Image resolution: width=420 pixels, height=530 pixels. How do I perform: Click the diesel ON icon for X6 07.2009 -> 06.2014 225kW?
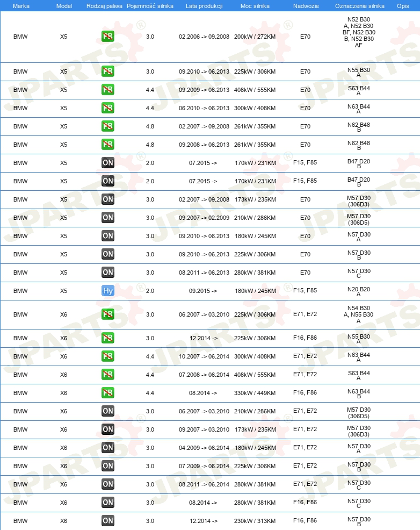[x=108, y=465]
